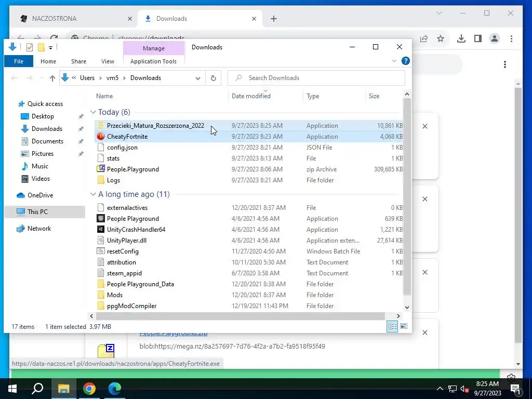Image resolution: width=532 pixels, height=399 pixels.
Task: Sort files by Date modified column
Action: [251, 96]
